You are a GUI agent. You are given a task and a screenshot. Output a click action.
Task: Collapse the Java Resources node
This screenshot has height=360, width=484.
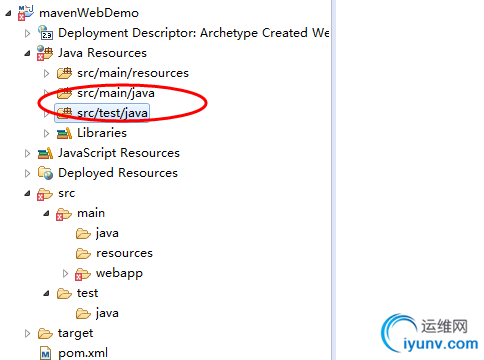[x=27, y=53]
